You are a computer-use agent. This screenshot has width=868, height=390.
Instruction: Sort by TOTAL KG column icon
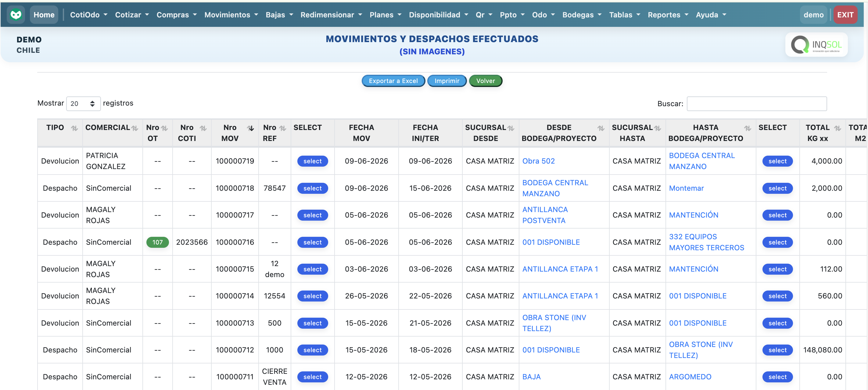[x=838, y=128]
